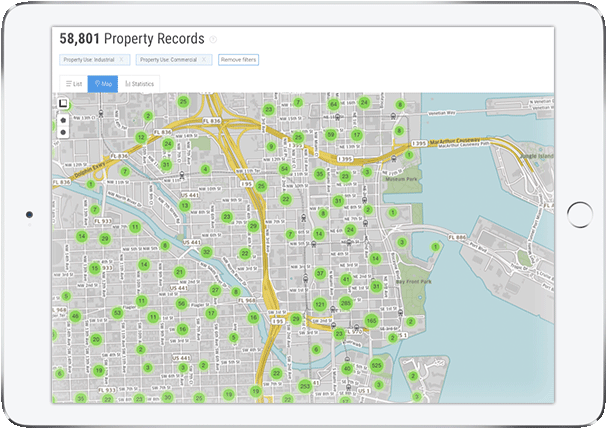
Task: Click the help icon beside Property Records
Action: [x=213, y=39]
